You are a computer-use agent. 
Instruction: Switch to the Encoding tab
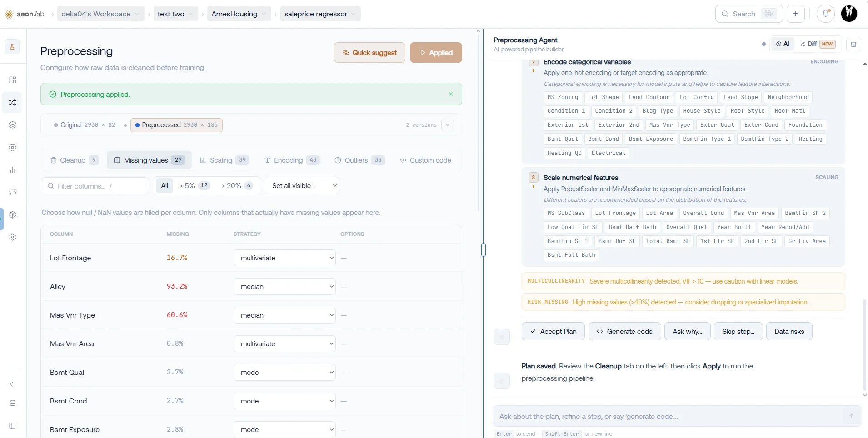tap(292, 160)
